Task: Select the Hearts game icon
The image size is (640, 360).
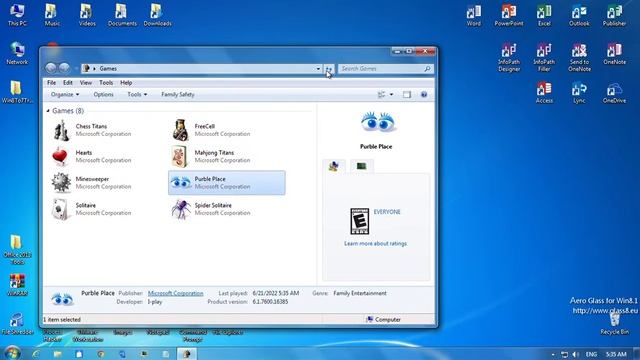Action: [60, 156]
